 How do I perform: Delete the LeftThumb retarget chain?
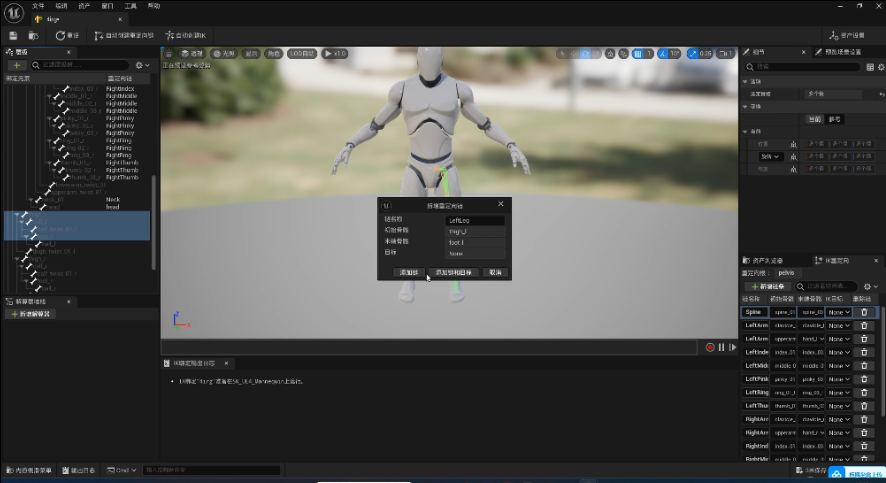864,406
